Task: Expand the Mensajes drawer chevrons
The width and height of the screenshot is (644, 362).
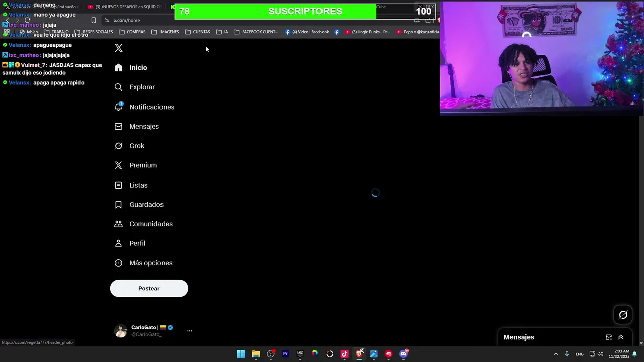Action: 621,337
